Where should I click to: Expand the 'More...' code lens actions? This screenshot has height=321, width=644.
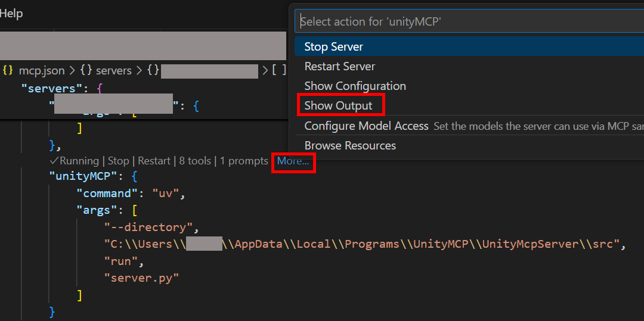[293, 161]
